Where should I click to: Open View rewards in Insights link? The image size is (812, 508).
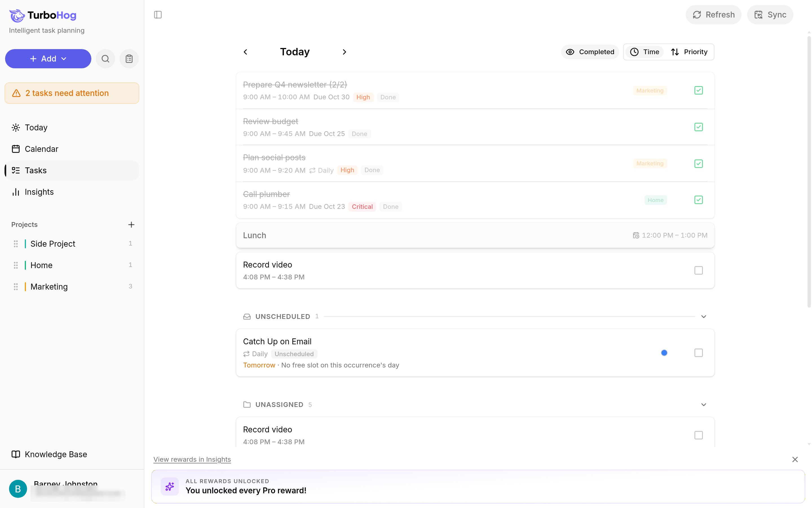(x=192, y=459)
